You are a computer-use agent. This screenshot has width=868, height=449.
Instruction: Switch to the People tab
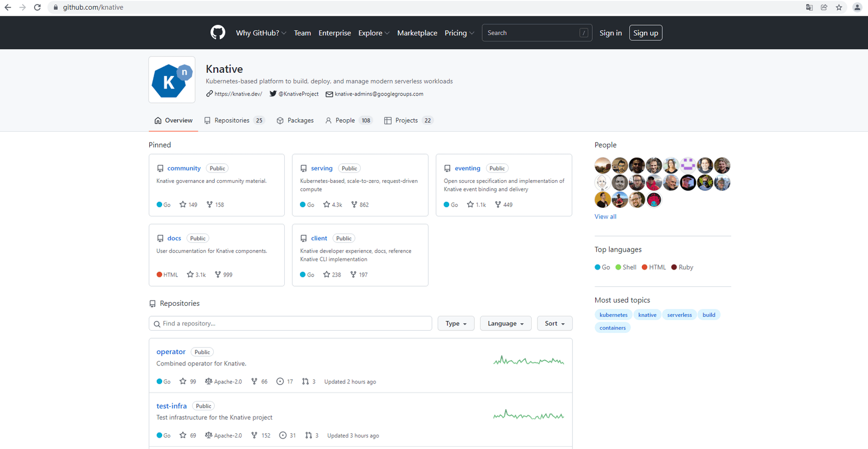click(x=349, y=120)
